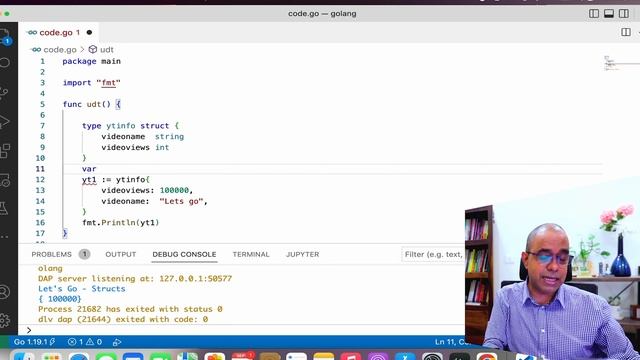The width and height of the screenshot is (640, 360).
Task: Click the "fmt" import string
Action: pyautogui.click(x=109, y=83)
